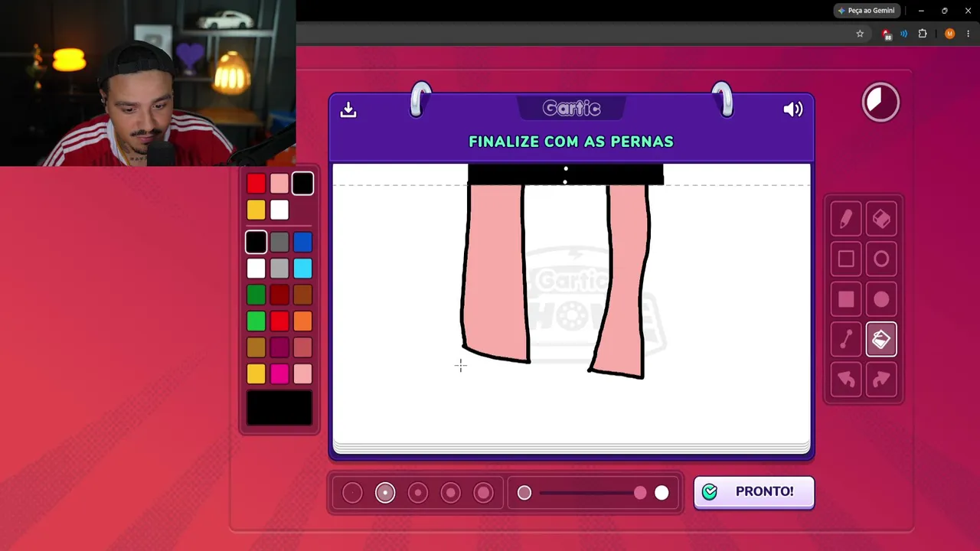
Task: Restore down the browser window
Action: click(945, 11)
